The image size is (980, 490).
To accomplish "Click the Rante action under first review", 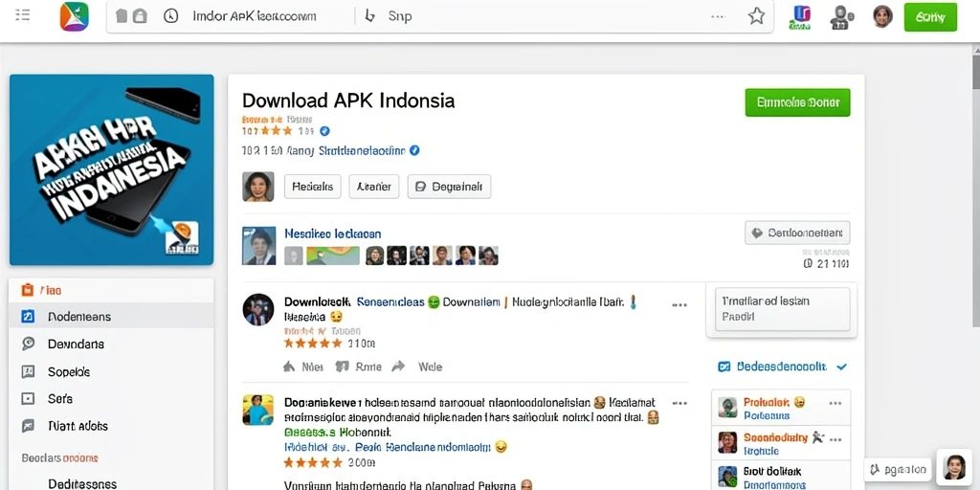I will (358, 367).
